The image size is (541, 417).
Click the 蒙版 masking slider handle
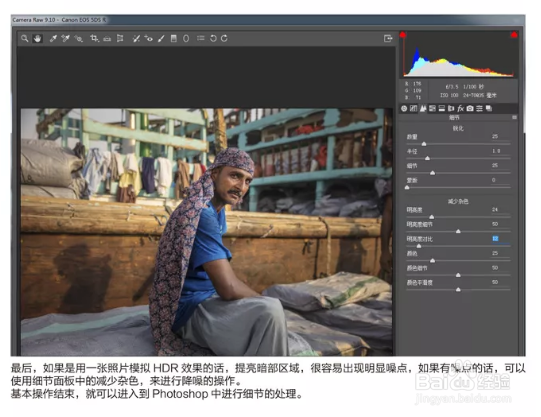point(407,187)
